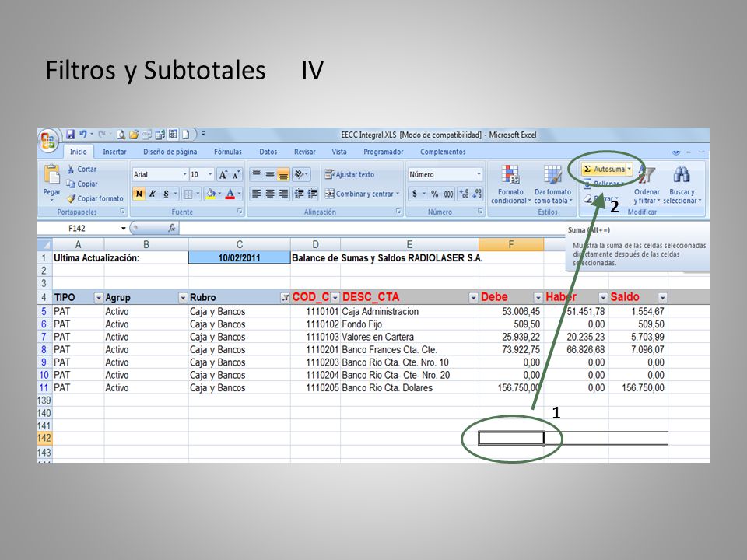747x560 pixels.
Task: Click the Autosuma button
Action: point(604,169)
